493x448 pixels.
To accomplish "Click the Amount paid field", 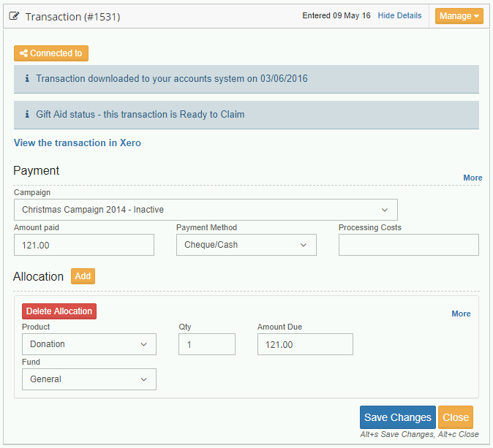I will point(84,245).
